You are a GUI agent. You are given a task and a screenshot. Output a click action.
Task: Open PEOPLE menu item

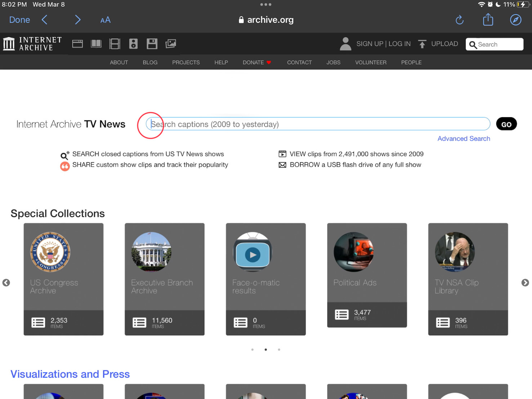click(x=411, y=62)
